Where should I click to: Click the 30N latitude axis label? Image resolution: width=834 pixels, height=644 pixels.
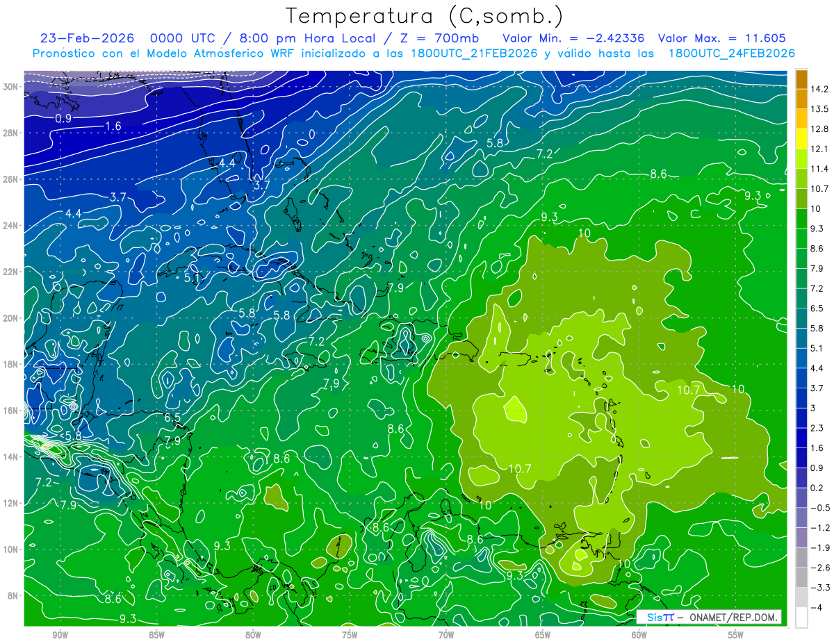point(11,86)
